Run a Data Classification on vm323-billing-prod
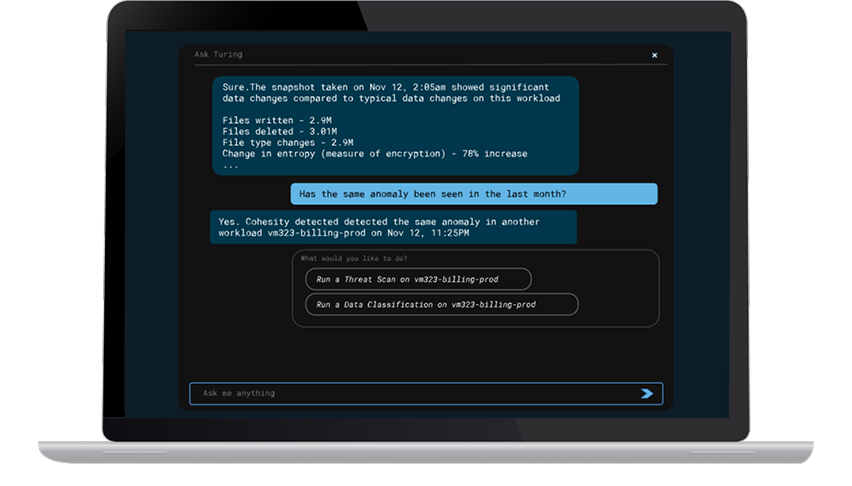852x486 pixels. coord(440,304)
